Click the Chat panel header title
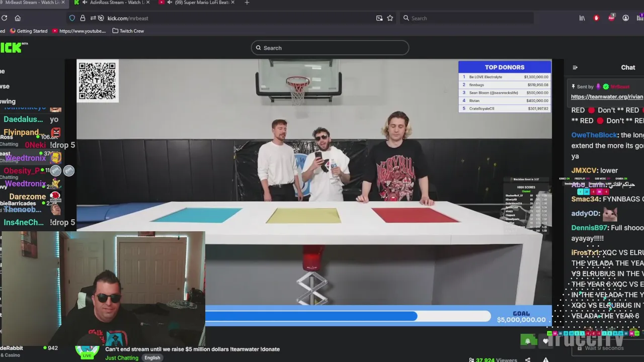 (x=628, y=67)
